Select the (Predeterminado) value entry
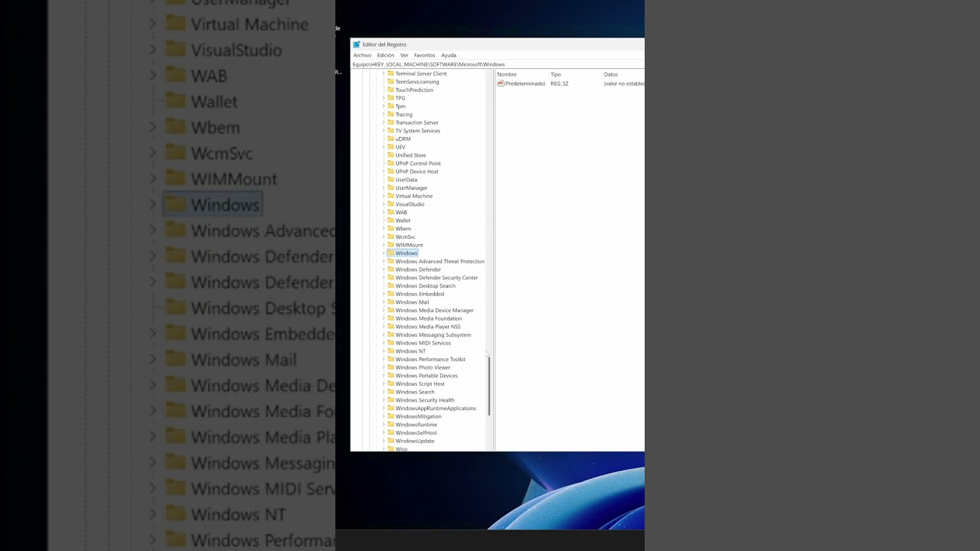Screen dimensions: 980x551 pyautogui.click(x=524, y=83)
